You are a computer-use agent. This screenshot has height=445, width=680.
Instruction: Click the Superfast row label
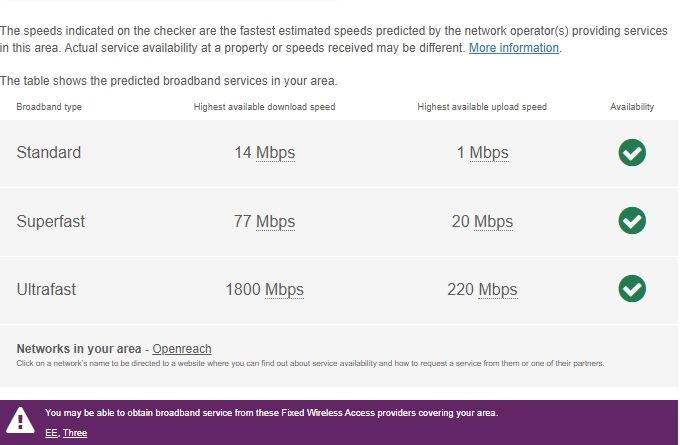click(50, 221)
